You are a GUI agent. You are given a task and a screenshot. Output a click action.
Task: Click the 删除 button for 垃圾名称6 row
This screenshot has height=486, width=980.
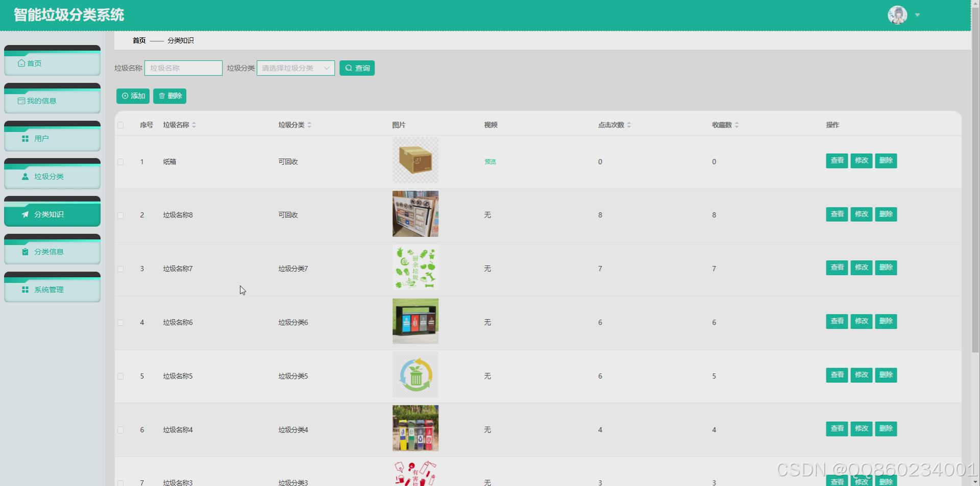tap(886, 321)
